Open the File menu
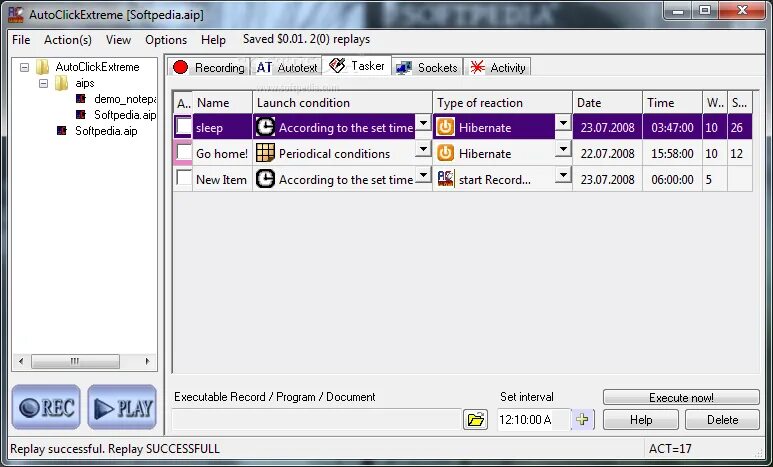The width and height of the screenshot is (773, 467). pyautogui.click(x=21, y=39)
